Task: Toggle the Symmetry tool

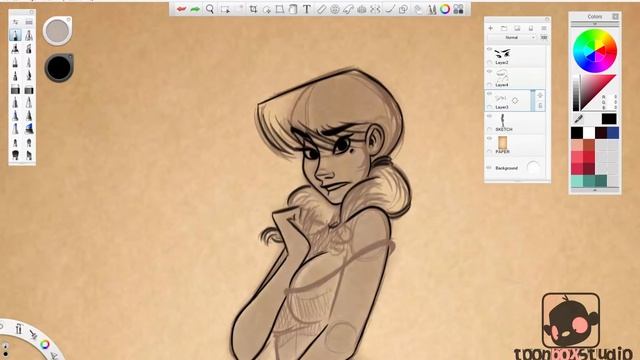Action: tap(375, 9)
